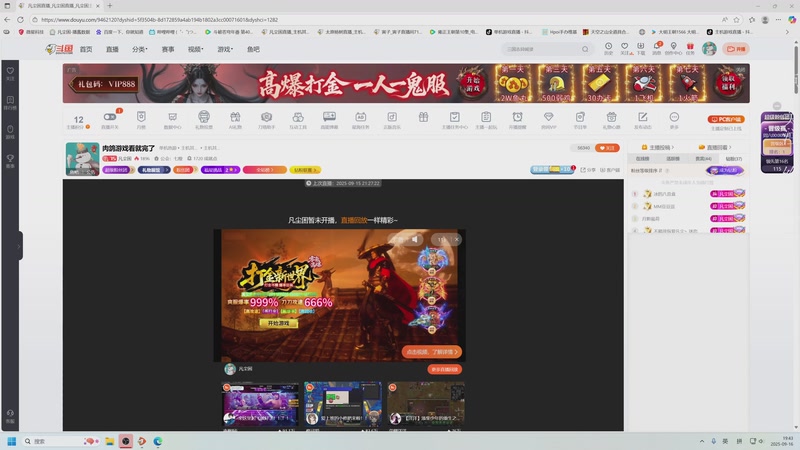Open 创作中心 location-pin icon in header
Image resolution: width=800 pixels, height=450 pixels.
pos(673,48)
